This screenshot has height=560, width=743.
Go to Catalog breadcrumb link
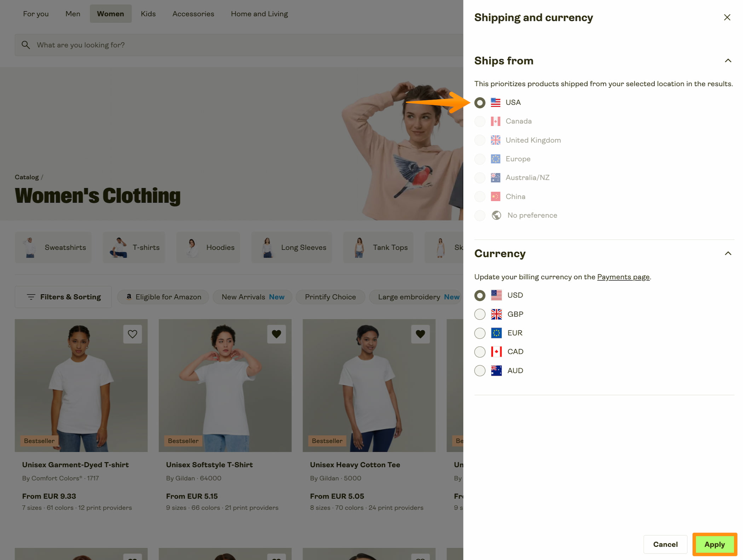click(27, 177)
